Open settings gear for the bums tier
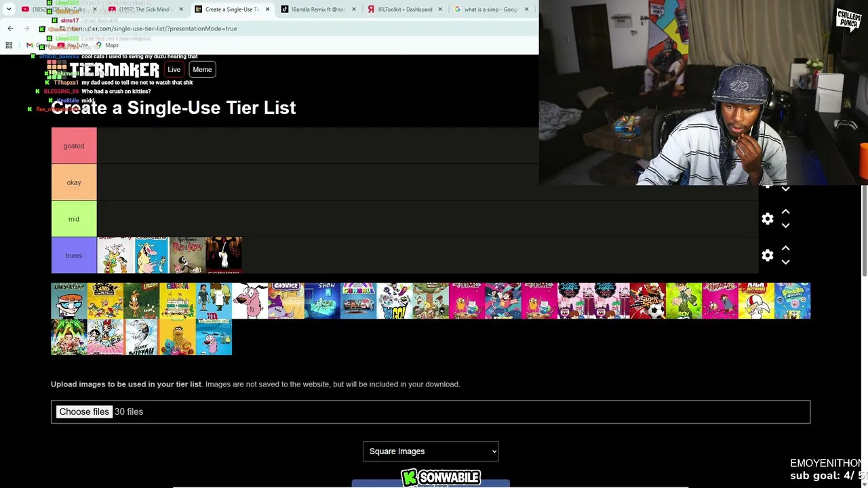868x488 pixels. [x=768, y=256]
